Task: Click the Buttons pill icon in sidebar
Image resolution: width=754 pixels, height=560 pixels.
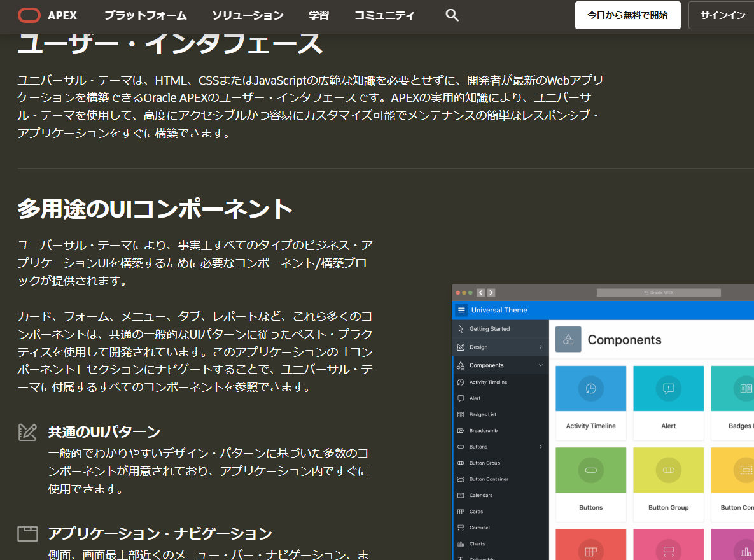Action: coord(461,447)
